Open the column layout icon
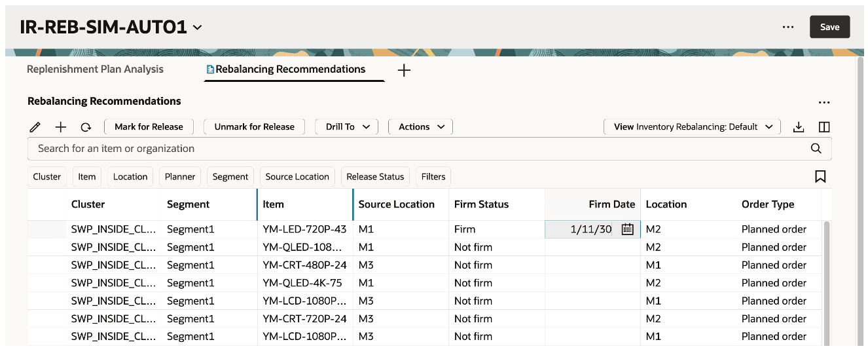 coord(824,127)
